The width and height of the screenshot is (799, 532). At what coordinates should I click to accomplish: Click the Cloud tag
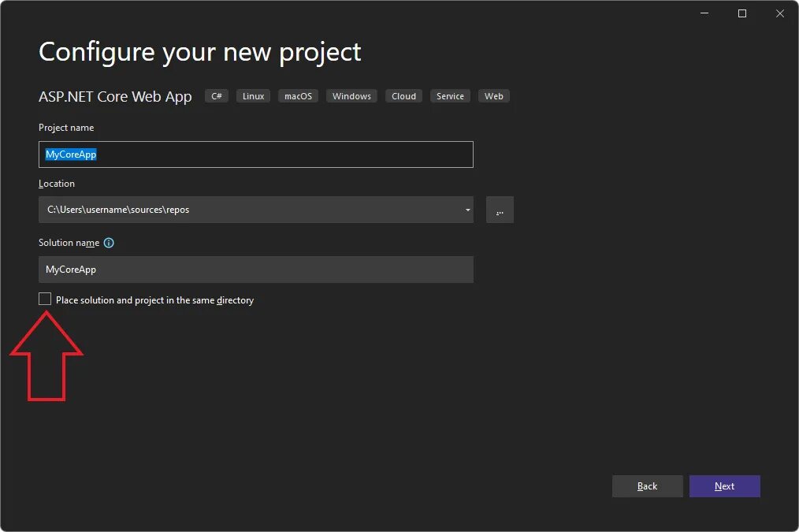pyautogui.click(x=403, y=96)
